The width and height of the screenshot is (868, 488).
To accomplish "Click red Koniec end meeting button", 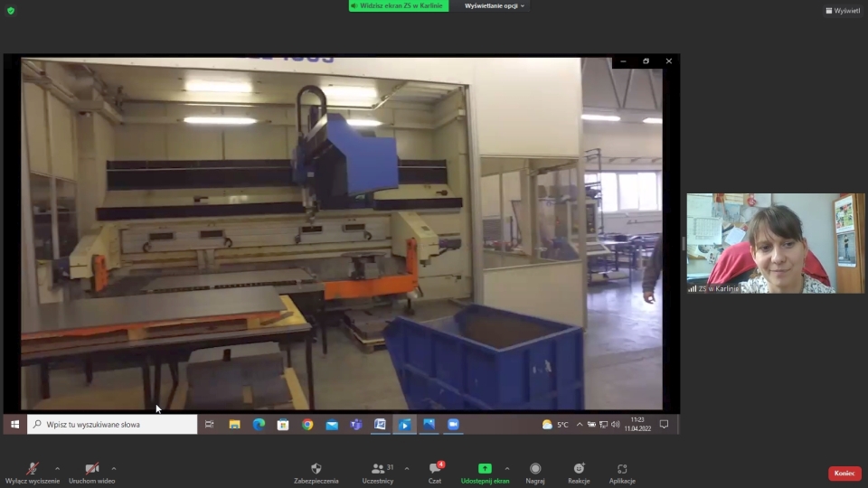I will pos(844,473).
